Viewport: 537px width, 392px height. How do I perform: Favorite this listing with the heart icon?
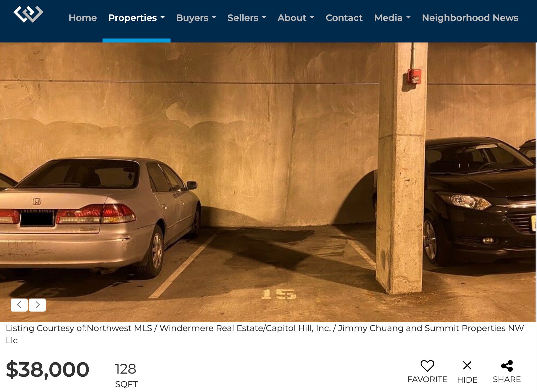click(x=427, y=366)
